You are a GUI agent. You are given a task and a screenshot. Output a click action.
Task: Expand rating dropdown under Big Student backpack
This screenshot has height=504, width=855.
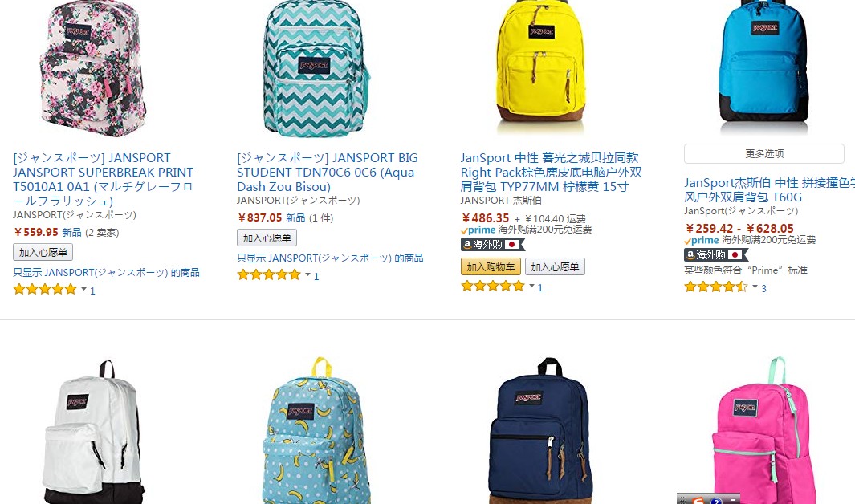(x=307, y=274)
